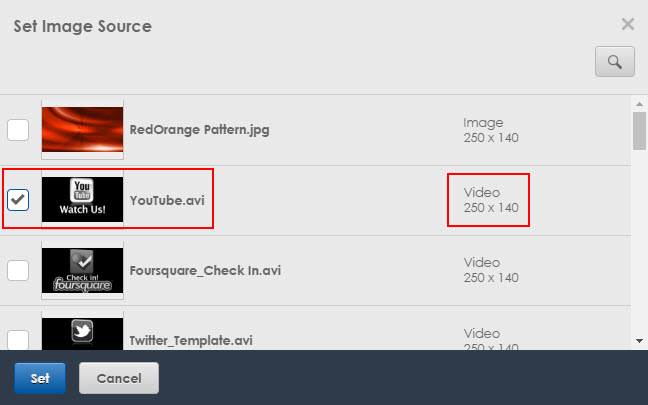
Task: Click the scrollbar down arrow
Action: pos(639,341)
